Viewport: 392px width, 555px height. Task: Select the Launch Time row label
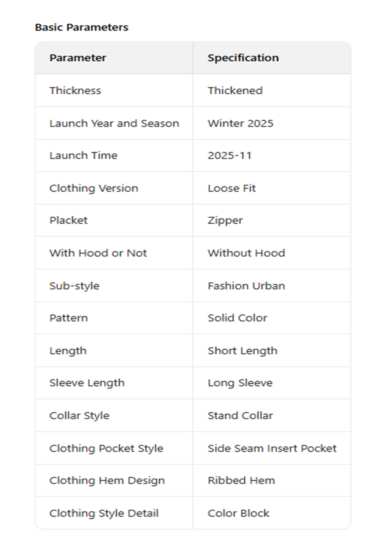pos(83,155)
